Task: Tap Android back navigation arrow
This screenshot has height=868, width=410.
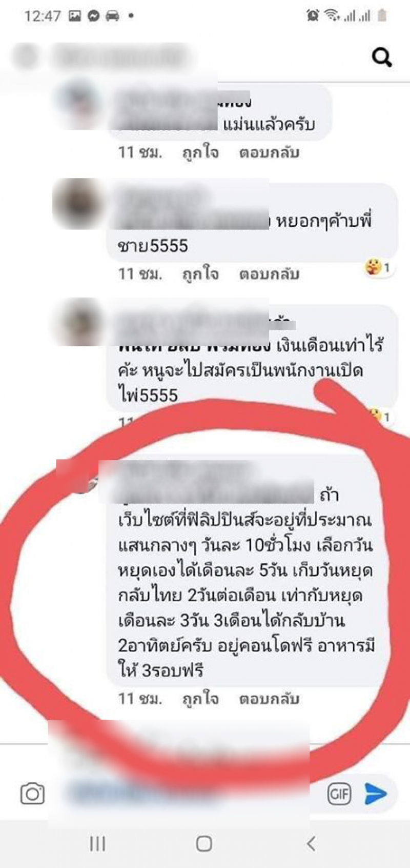Action: click(x=311, y=843)
